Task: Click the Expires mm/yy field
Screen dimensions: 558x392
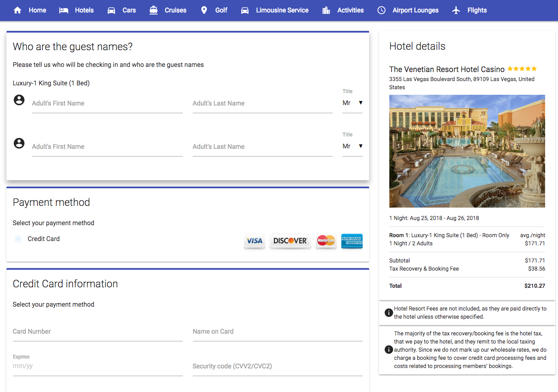Action: 98,366
